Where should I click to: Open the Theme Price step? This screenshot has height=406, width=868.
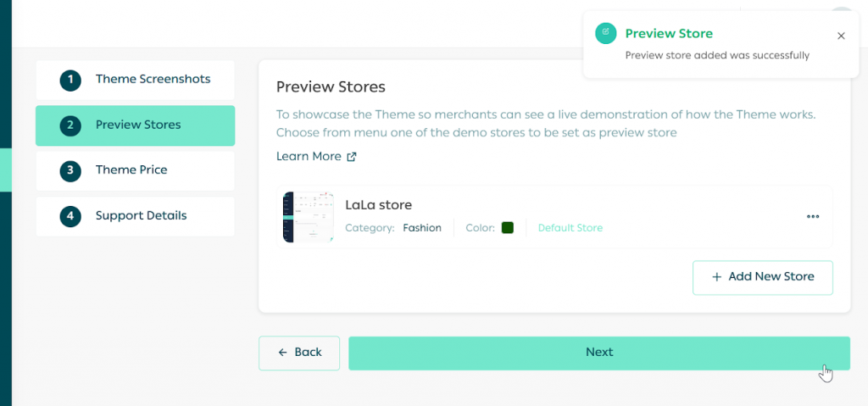point(131,170)
